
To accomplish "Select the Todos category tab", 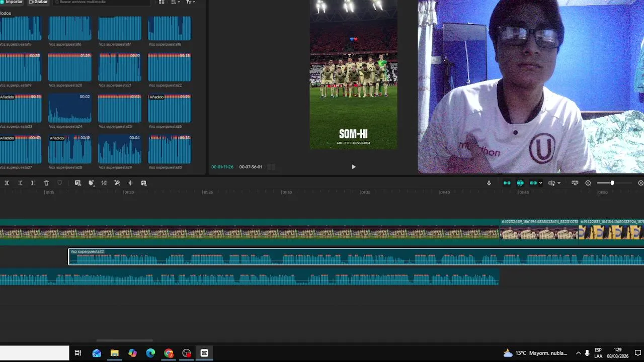I will pos(6,14).
